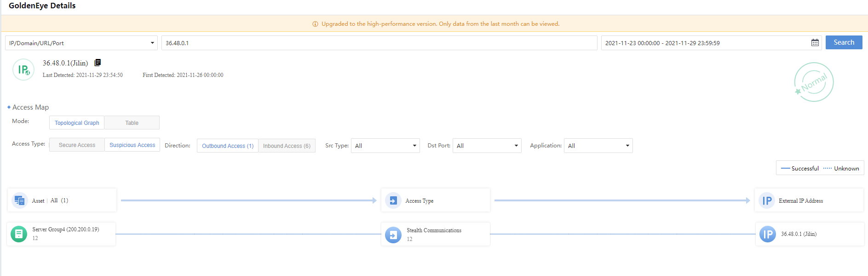Select the Topological Graph mode tab
868x276 pixels.
[77, 123]
